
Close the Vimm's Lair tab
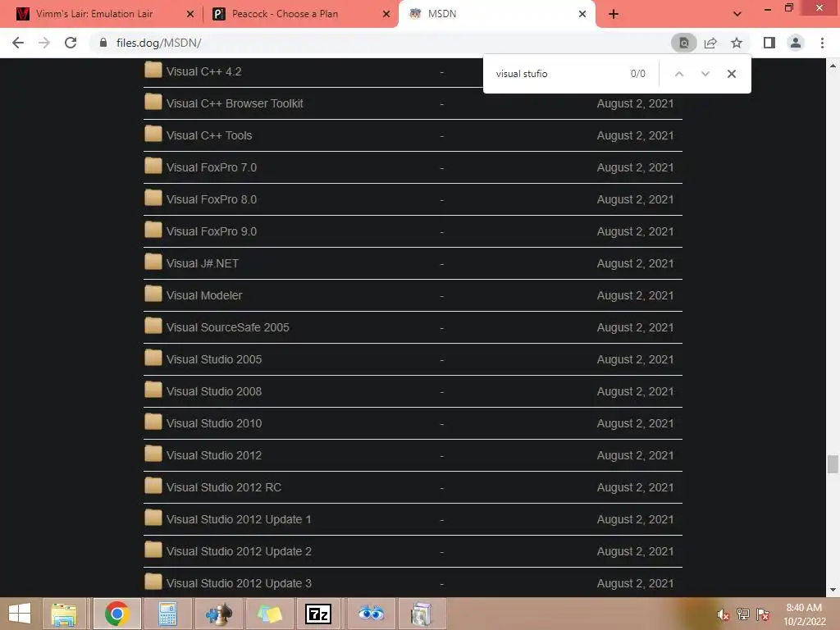point(190,14)
